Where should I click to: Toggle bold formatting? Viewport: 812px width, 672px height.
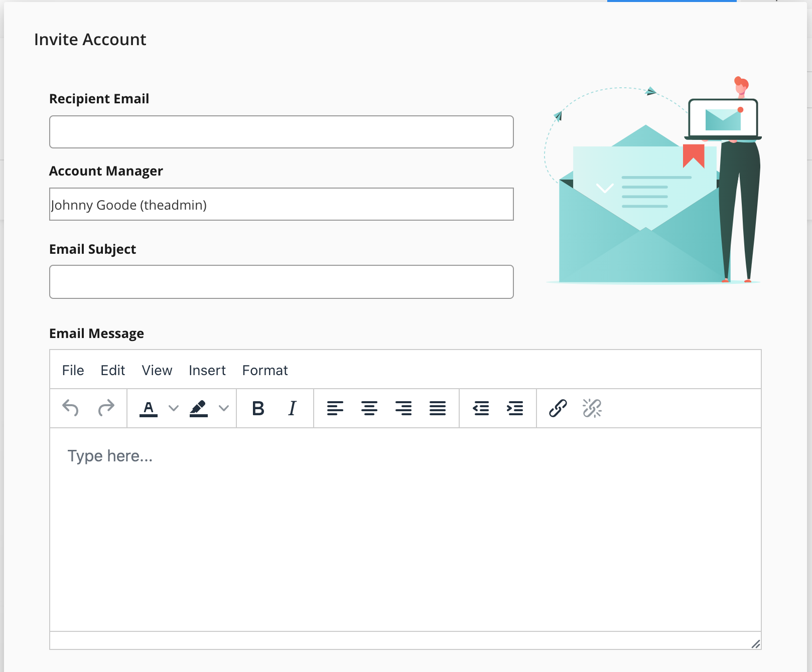point(258,408)
